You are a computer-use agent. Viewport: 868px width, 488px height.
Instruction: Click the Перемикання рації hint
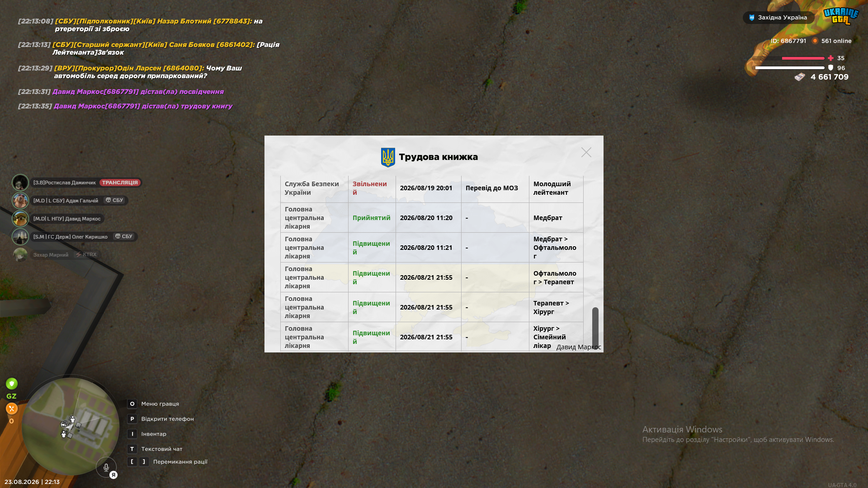(x=180, y=462)
